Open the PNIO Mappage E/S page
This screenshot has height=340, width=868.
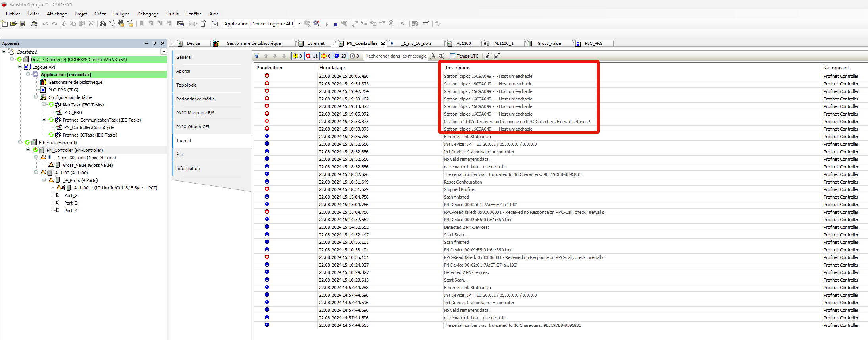point(195,113)
